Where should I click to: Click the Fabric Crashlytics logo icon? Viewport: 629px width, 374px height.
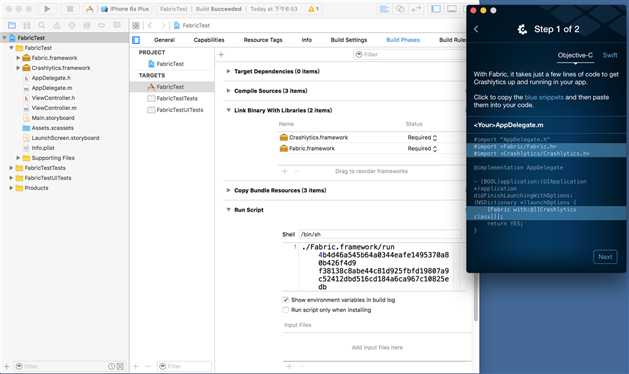(522, 29)
